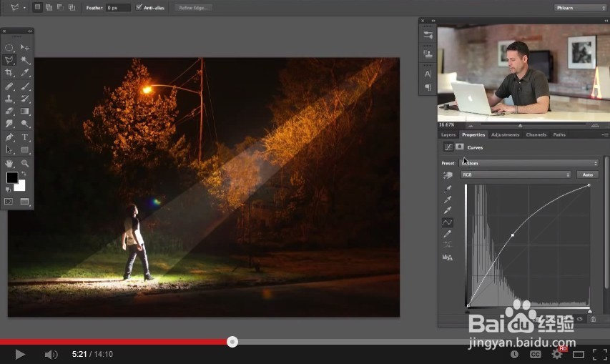Click the navigator zoom slider

click(x=521, y=125)
